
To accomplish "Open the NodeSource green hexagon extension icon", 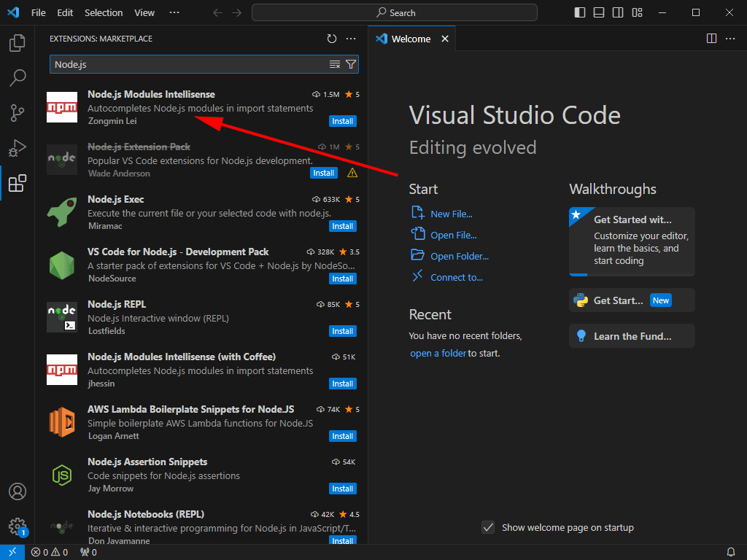I will coord(62,265).
